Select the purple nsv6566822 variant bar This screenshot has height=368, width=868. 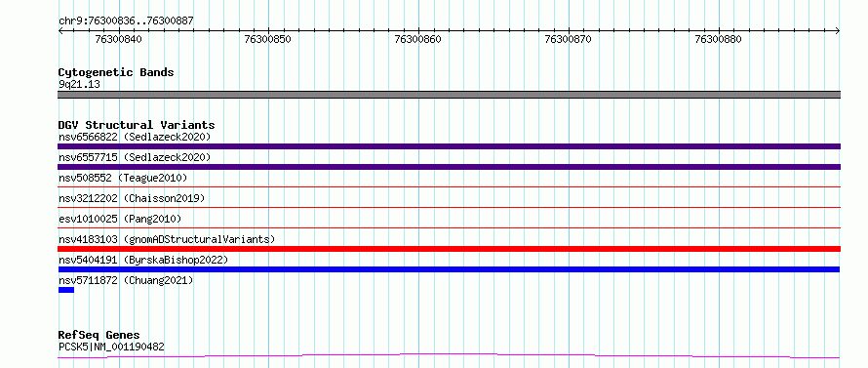(449, 146)
